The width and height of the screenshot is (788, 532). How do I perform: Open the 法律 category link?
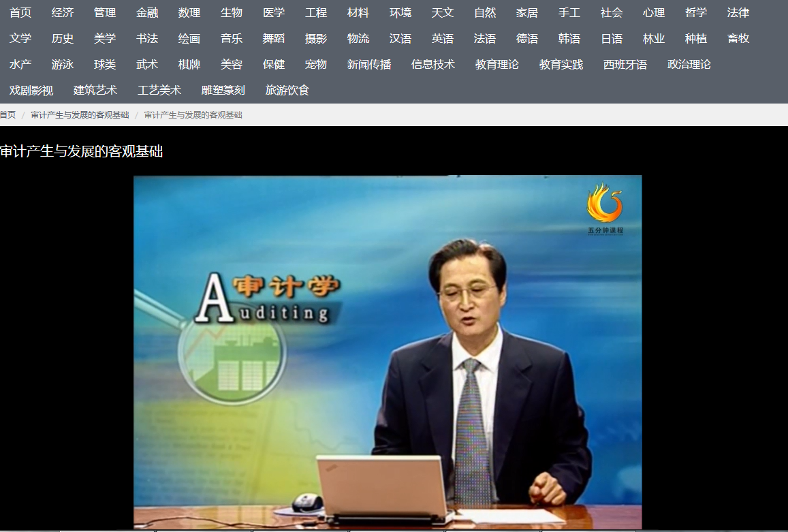coord(738,13)
